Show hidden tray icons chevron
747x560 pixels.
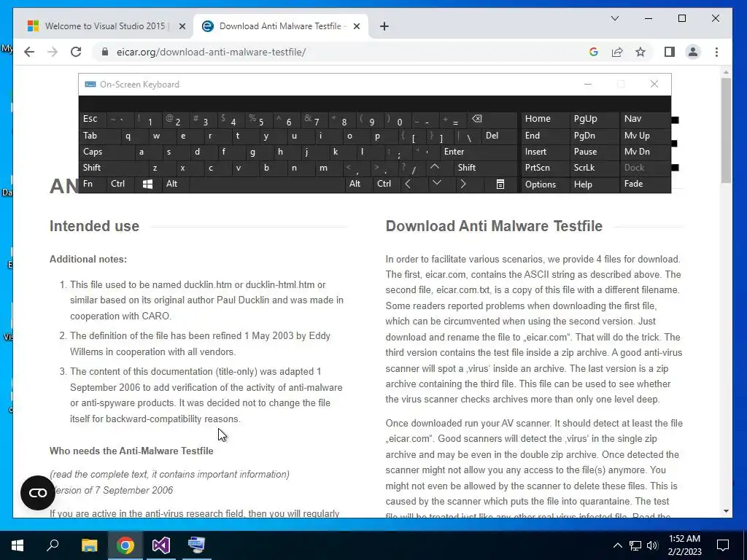(617, 545)
